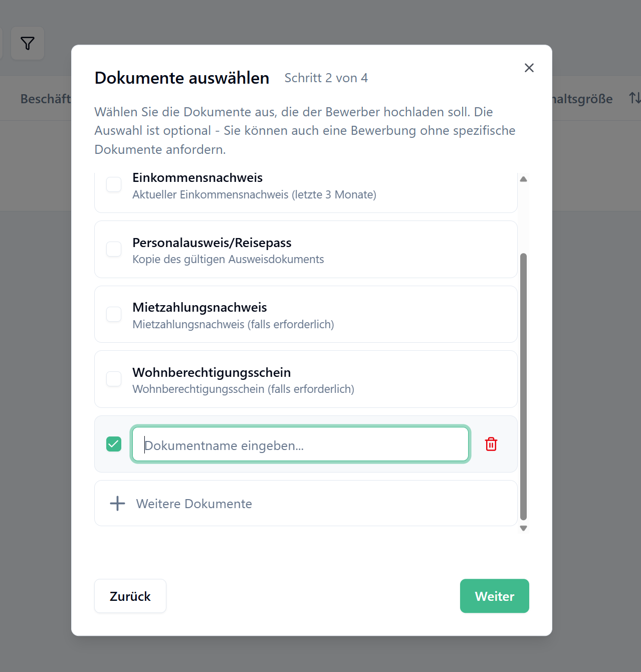Delete the custom document entry
Image resolution: width=641 pixels, height=672 pixels.
coord(491,444)
